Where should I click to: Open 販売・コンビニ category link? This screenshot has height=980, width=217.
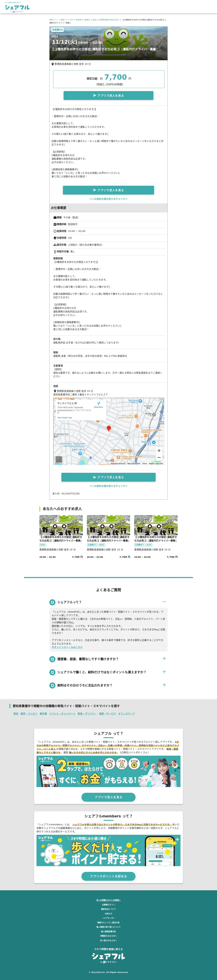[29, 714]
